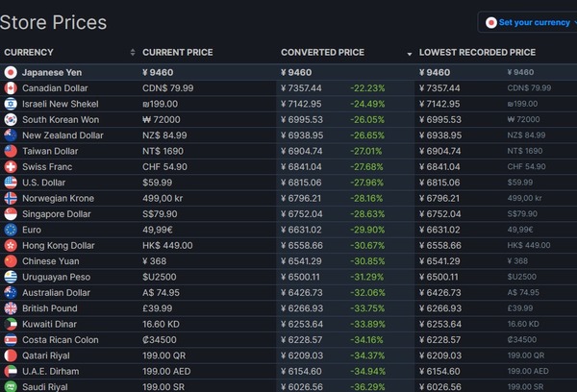Click the British flag icon
The image size is (577, 392).
(x=11, y=308)
